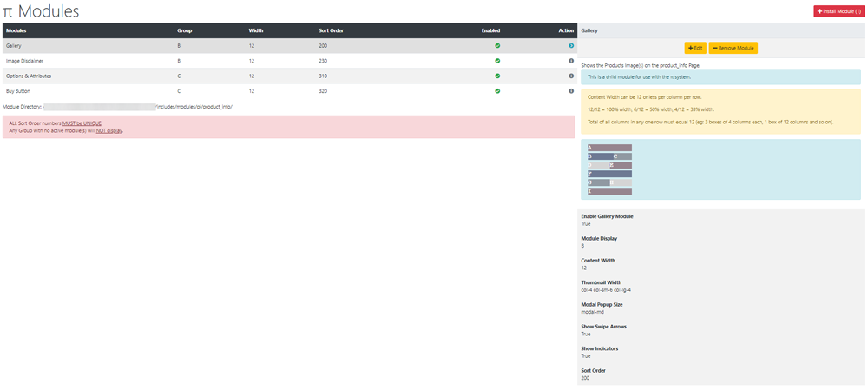Click the Module Display label

tap(599, 239)
